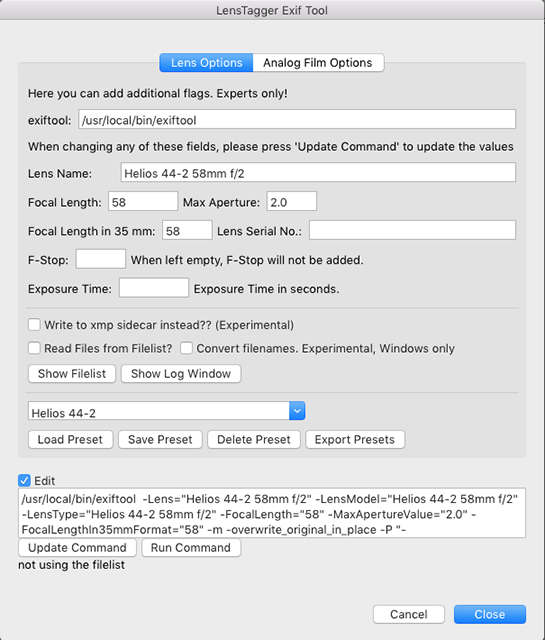Click Save Preset
This screenshot has width=545, height=640.
tap(160, 440)
